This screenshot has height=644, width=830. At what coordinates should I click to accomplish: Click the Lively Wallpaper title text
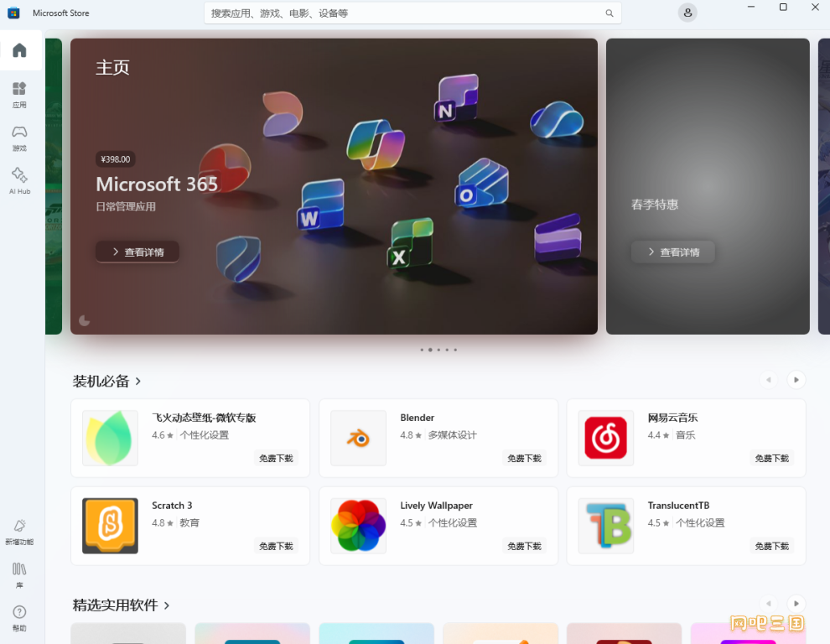pos(436,506)
